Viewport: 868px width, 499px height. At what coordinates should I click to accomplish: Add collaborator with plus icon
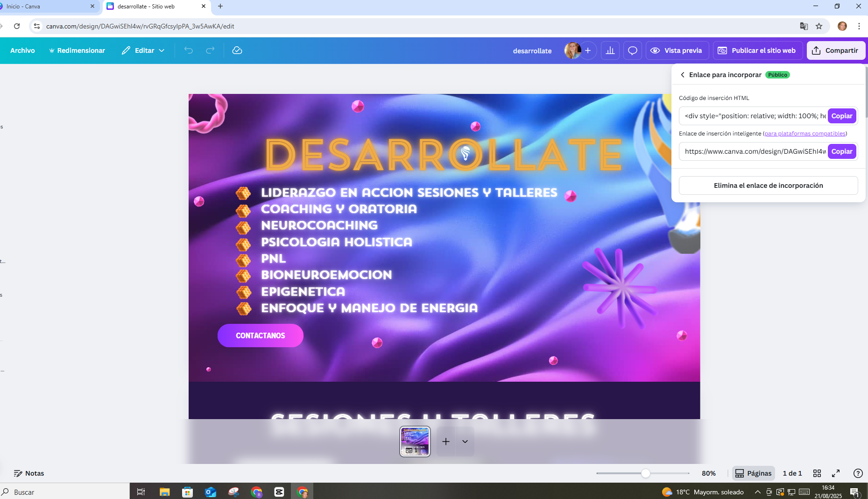point(588,50)
